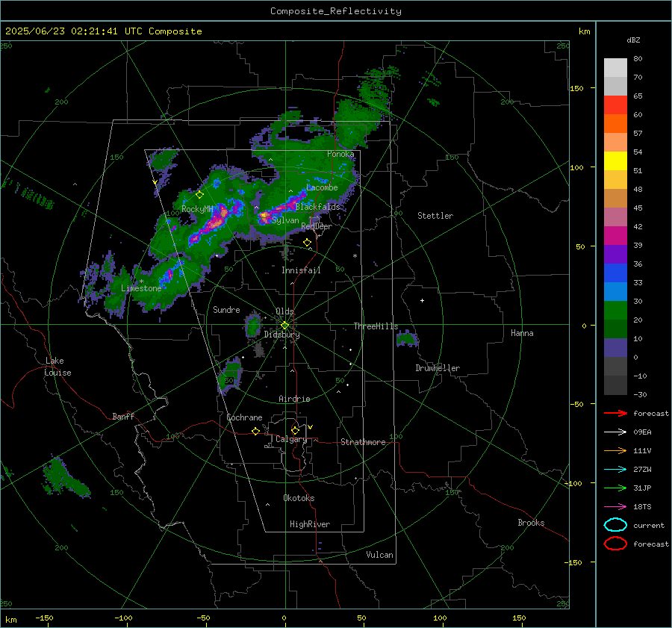The image size is (672, 628).
Task: Click the Cochrane town label
Action: coord(244,417)
